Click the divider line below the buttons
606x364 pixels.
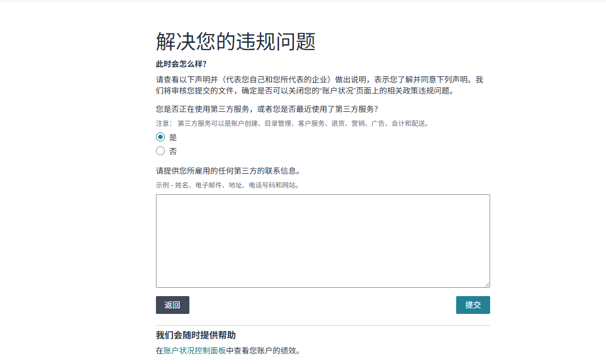(x=322, y=325)
